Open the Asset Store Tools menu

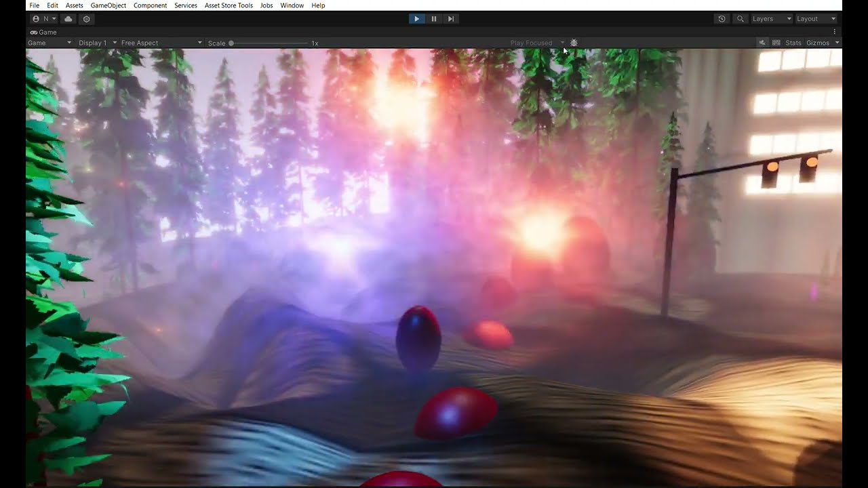(x=229, y=5)
